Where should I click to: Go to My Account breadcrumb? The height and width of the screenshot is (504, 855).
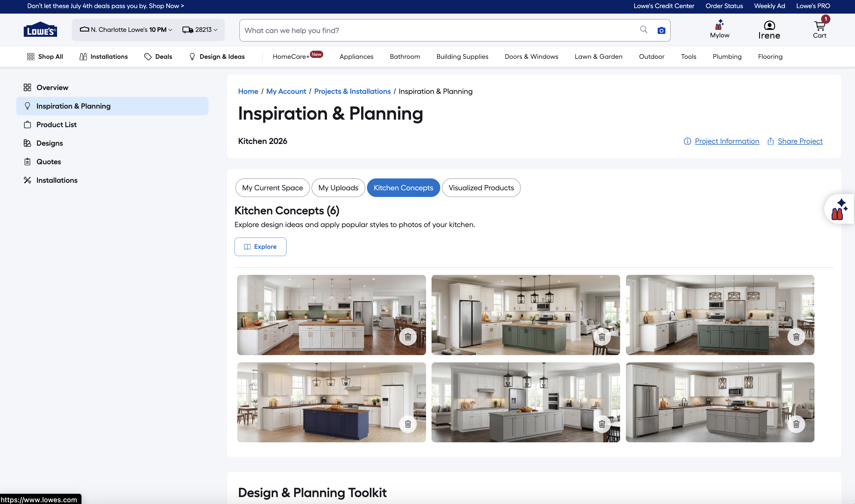tap(286, 91)
